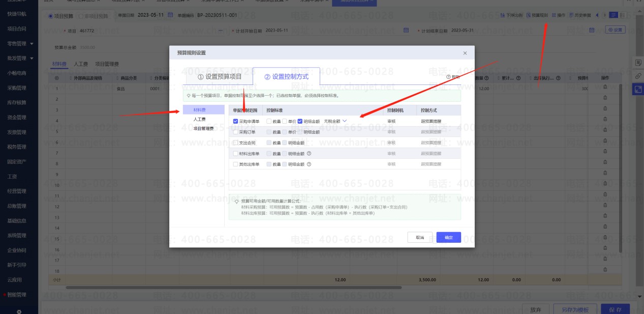Screen dimensions: 644x314
Task: Click the 保存 button
Action: tap(616, 309)
